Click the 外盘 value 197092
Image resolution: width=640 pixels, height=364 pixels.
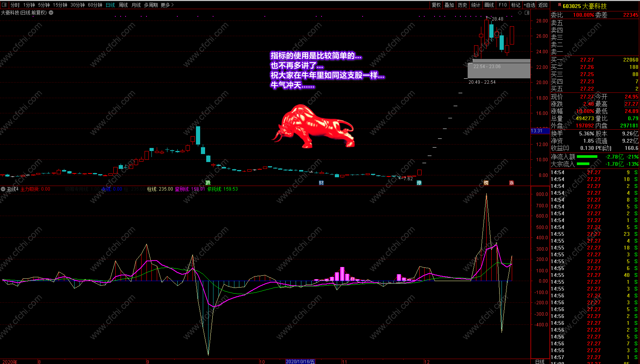585,126
